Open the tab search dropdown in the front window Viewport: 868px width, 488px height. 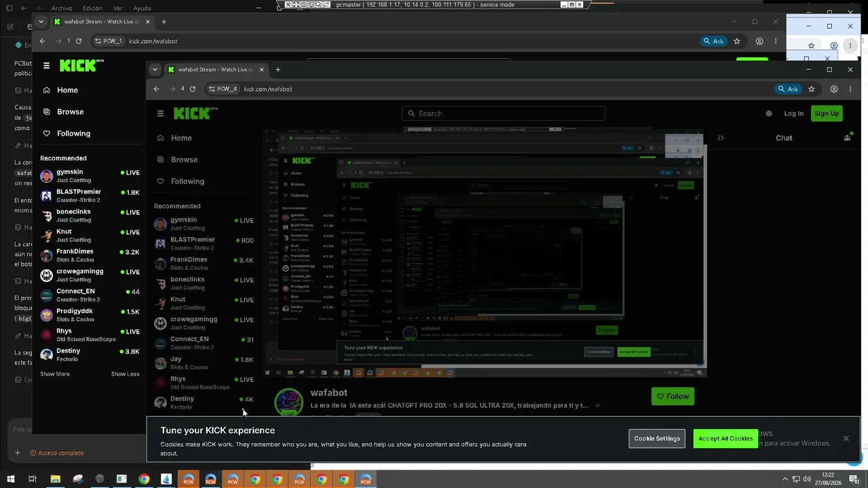155,69
